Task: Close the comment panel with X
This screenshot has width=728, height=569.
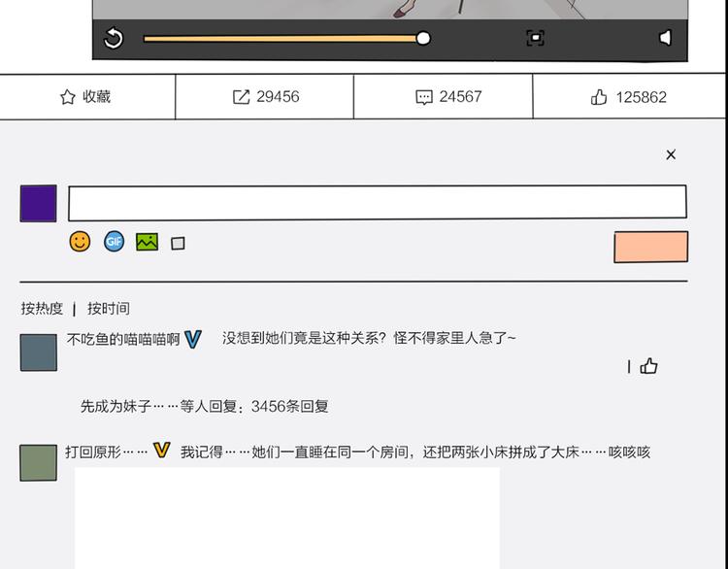Action: pyautogui.click(x=671, y=154)
